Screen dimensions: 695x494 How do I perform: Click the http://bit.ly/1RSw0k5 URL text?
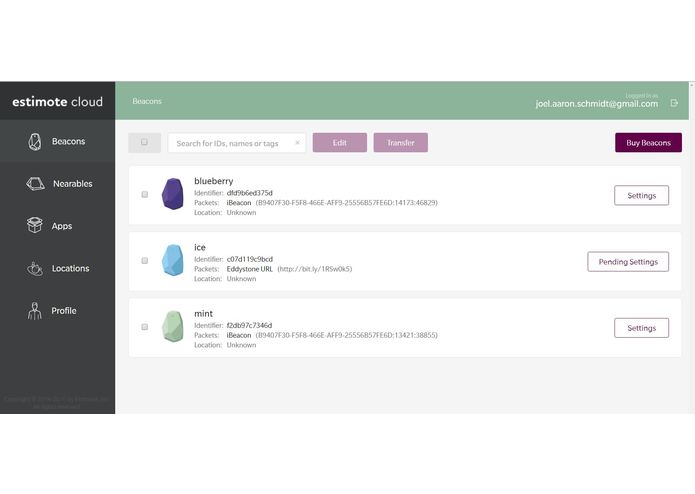315,269
